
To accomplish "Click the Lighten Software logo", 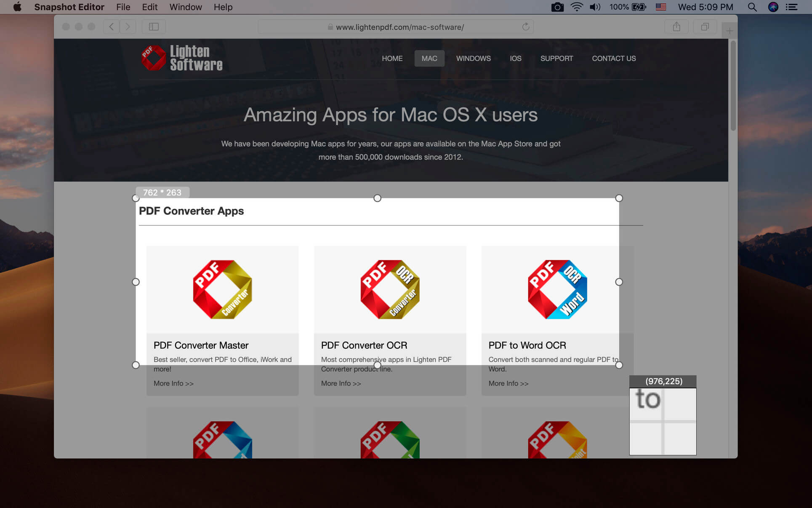I will point(182,58).
